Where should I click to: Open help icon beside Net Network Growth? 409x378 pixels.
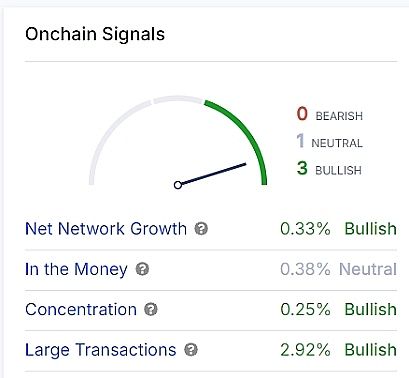pos(201,229)
